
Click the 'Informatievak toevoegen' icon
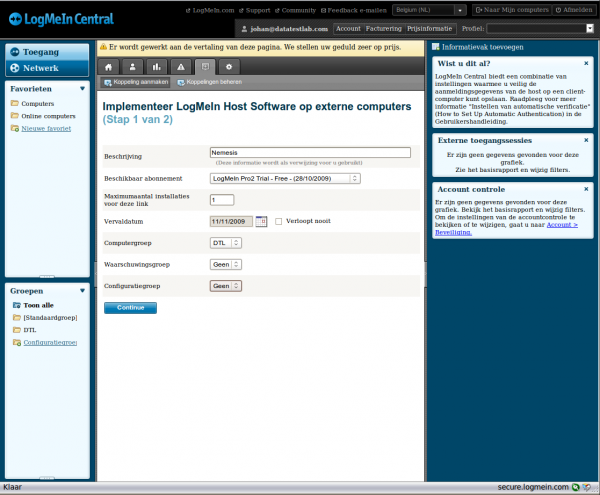click(x=435, y=47)
